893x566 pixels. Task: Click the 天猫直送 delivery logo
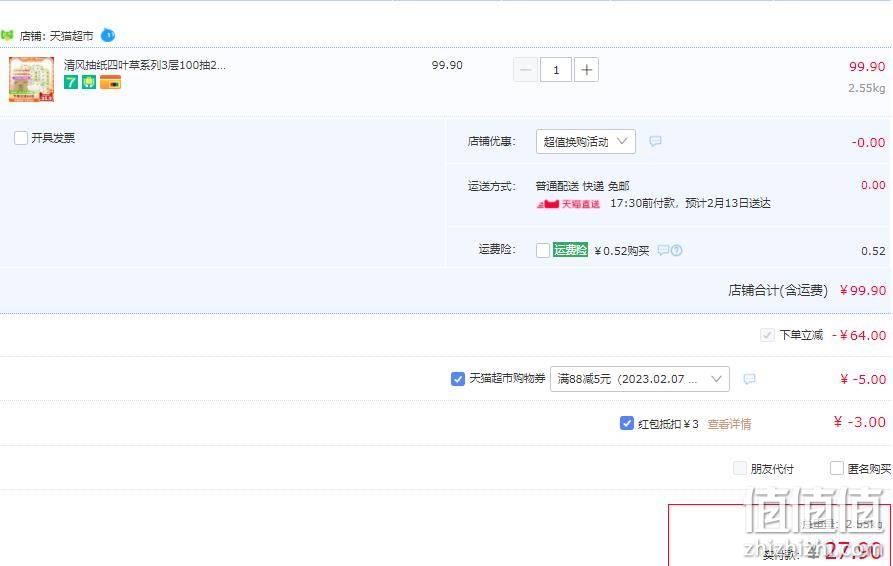tap(568, 204)
